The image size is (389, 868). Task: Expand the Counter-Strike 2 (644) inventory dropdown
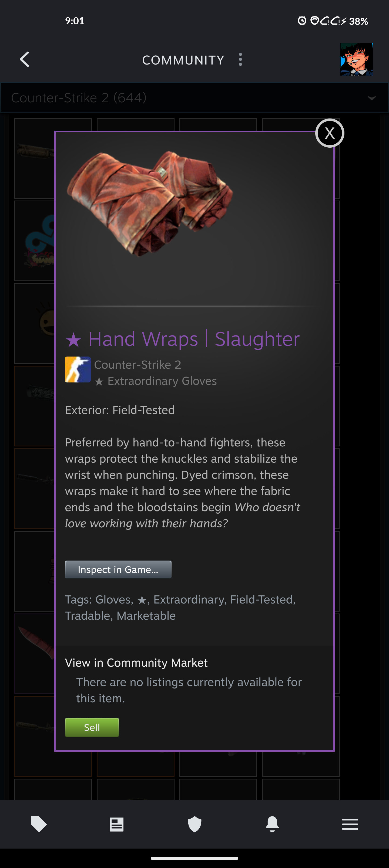(x=194, y=98)
